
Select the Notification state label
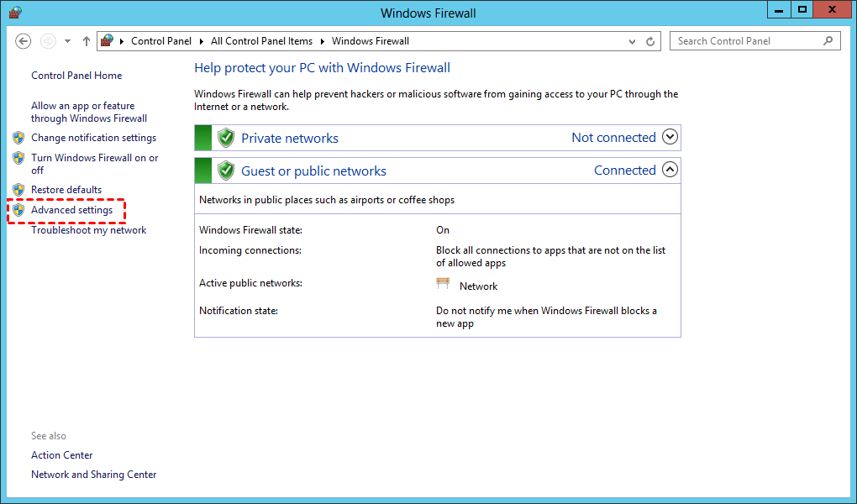[239, 311]
